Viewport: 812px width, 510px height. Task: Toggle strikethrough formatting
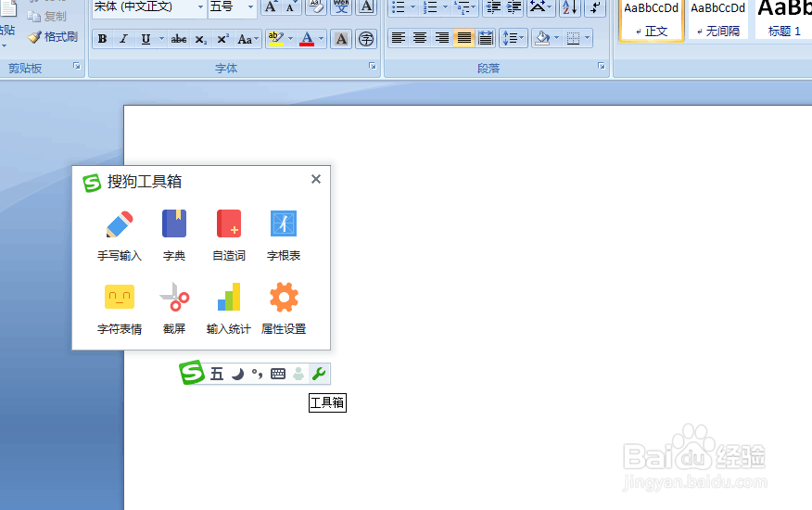(179, 39)
